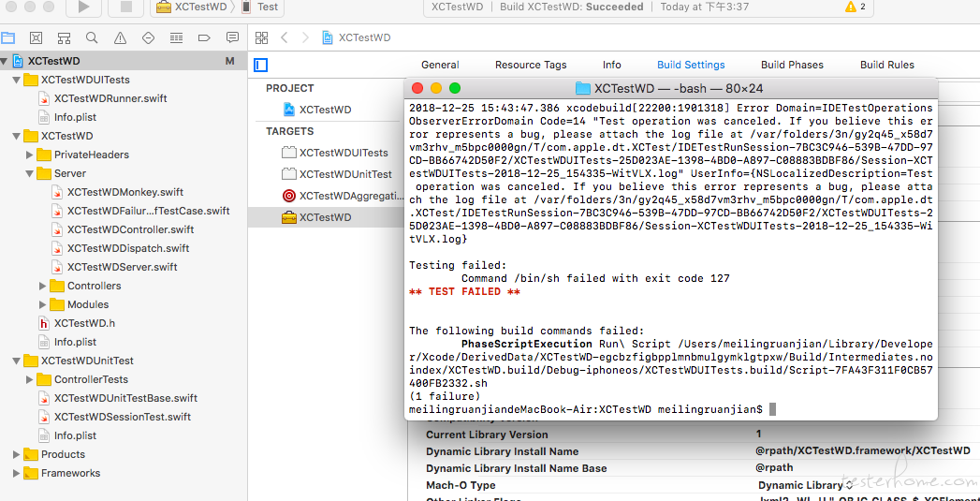This screenshot has width=980, height=501.
Task: Collapse the Server folder
Action: 29,173
